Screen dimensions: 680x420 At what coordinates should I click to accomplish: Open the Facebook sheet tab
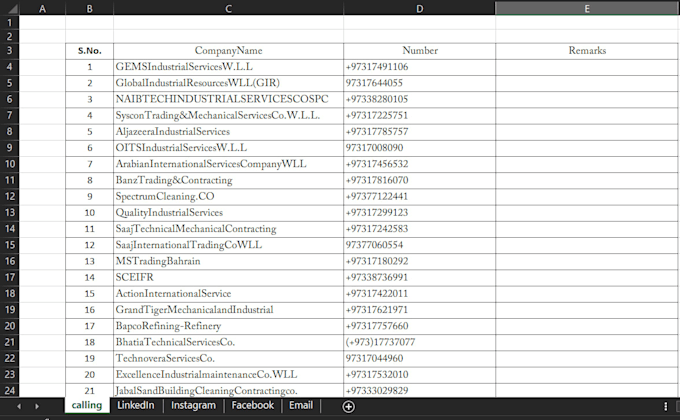pos(252,405)
